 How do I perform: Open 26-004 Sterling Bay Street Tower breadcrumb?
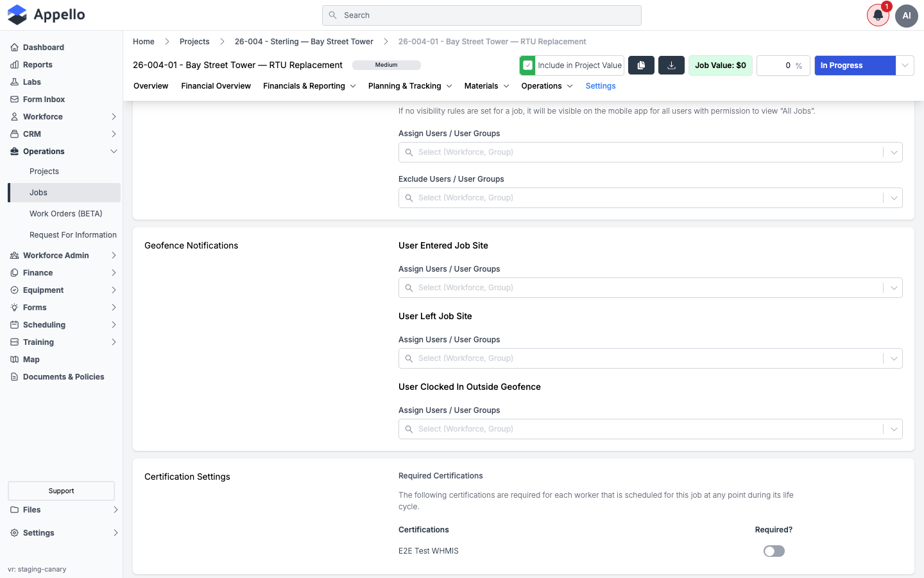click(304, 42)
